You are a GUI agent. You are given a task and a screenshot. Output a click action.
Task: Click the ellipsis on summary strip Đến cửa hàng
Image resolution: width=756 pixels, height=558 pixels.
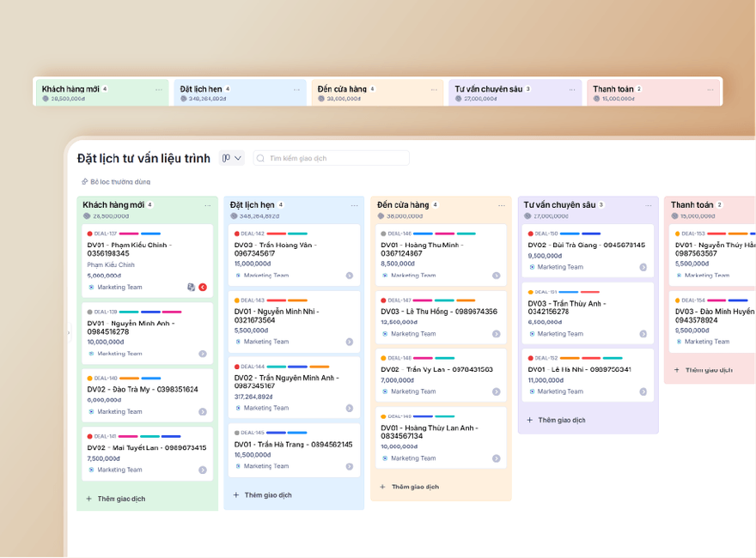[434, 89]
